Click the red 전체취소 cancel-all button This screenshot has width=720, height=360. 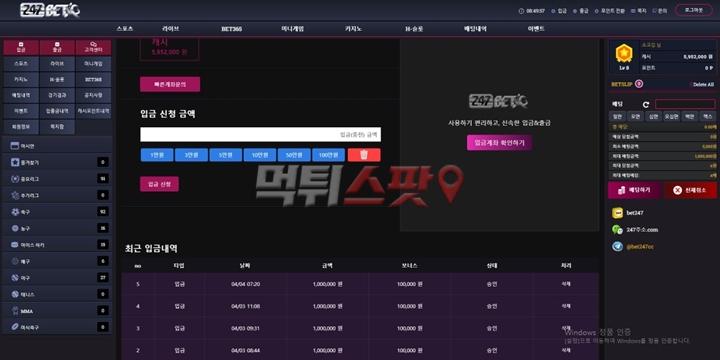(690, 190)
